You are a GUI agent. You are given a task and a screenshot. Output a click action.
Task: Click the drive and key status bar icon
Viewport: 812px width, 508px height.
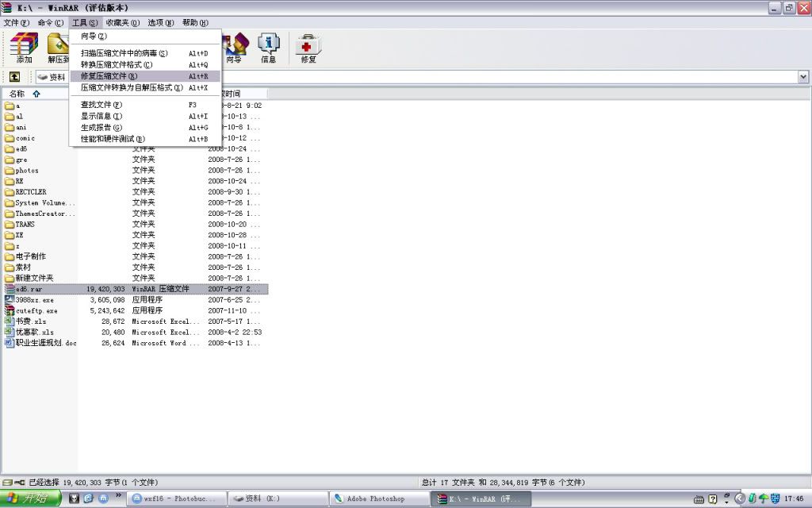pyautogui.click(x=14, y=482)
